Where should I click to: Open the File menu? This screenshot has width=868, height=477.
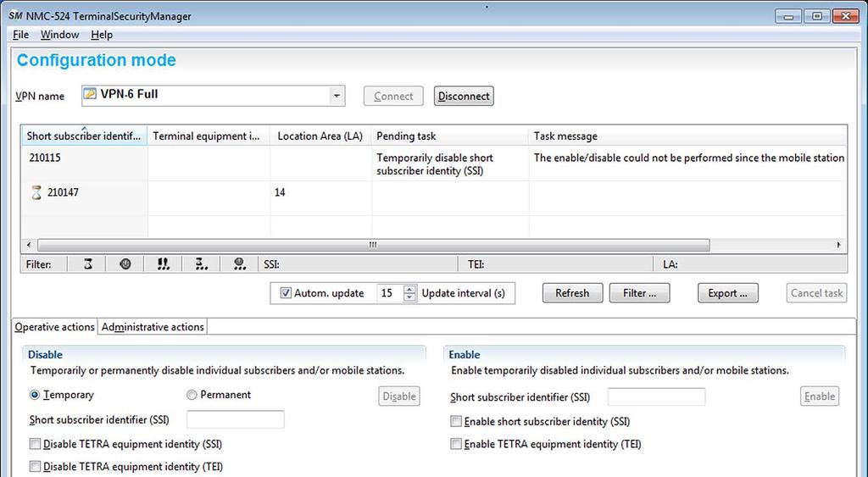(x=20, y=35)
